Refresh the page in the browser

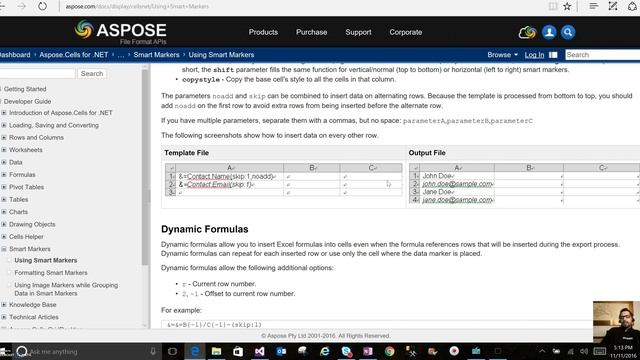coord(42,7)
